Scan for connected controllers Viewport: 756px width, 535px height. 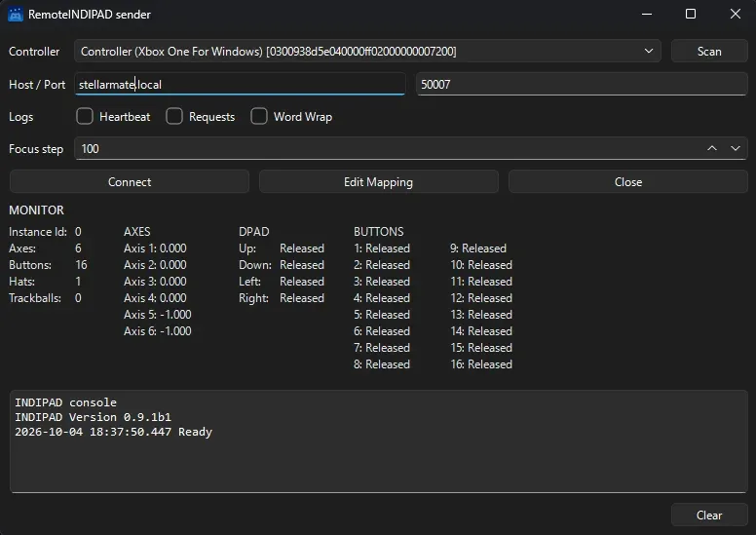[x=709, y=51]
